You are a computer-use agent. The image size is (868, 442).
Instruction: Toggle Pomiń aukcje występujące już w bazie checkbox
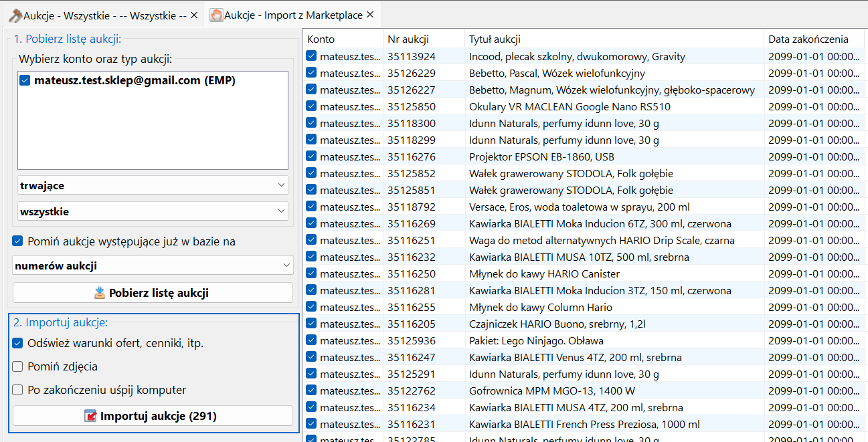[17, 241]
